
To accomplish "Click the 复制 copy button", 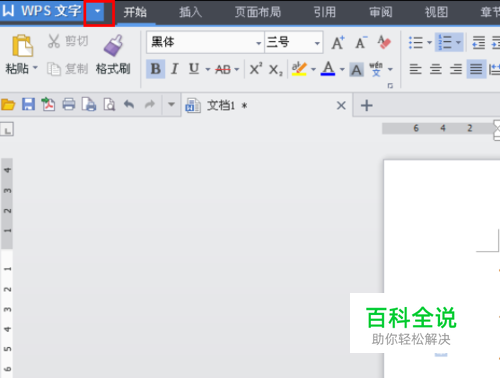I will click(68, 69).
